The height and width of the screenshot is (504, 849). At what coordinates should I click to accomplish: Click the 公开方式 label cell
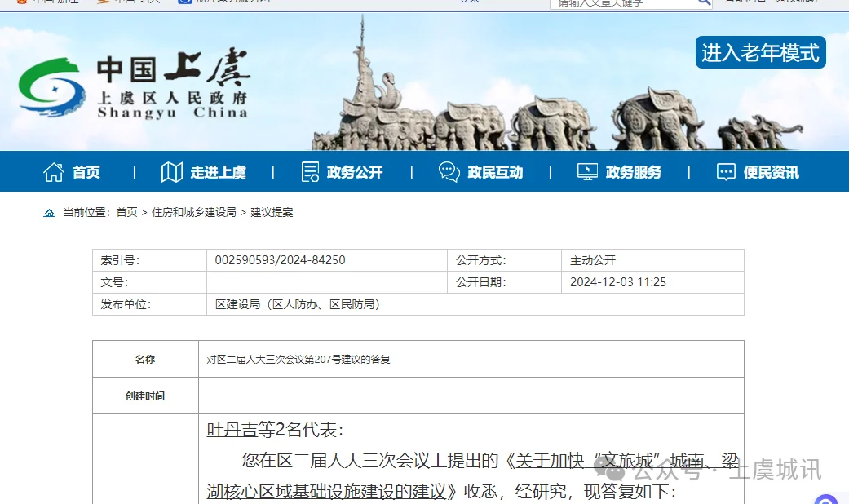(504, 260)
